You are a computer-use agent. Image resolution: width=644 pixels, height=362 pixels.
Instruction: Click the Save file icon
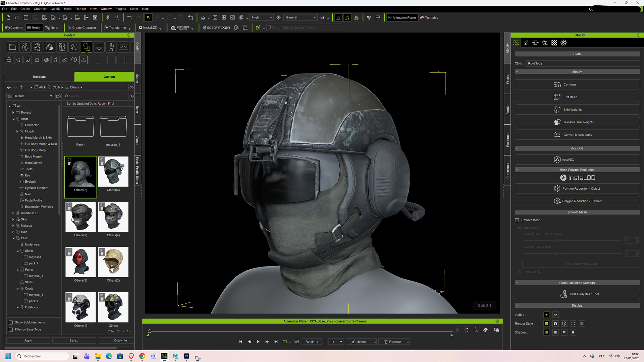coord(26,17)
